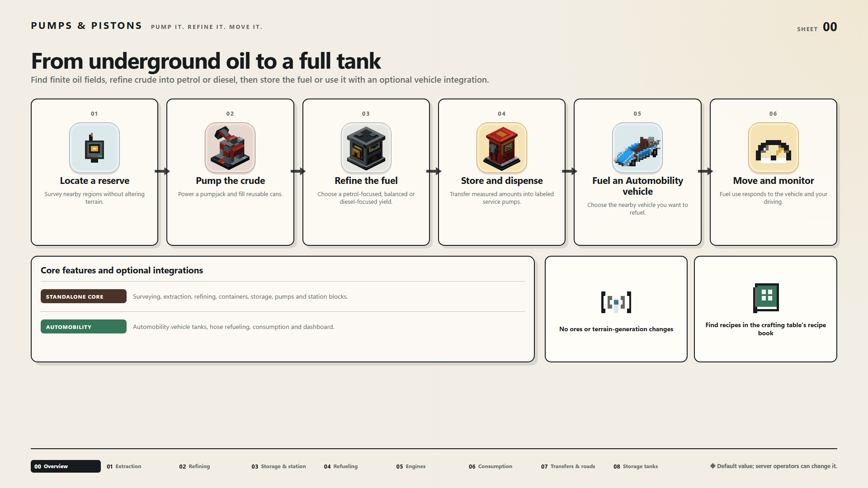Screen dimensions: 868x488
Task: Click the blue automobile icon in step 05
Action: (637, 148)
